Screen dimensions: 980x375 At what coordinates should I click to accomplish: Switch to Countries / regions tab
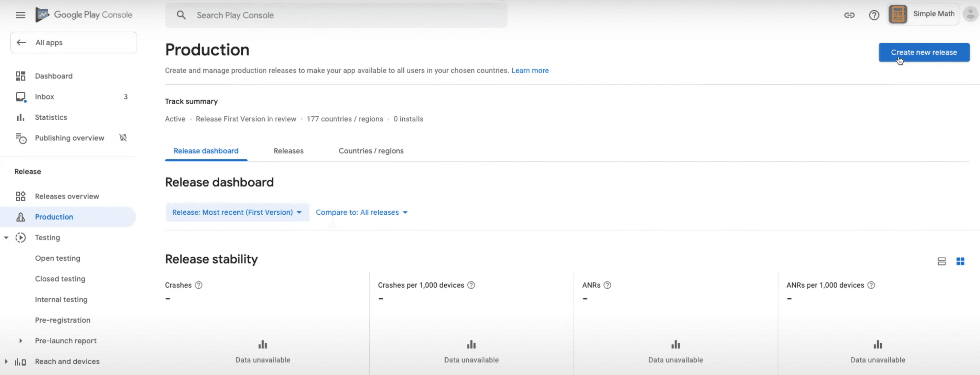click(371, 151)
